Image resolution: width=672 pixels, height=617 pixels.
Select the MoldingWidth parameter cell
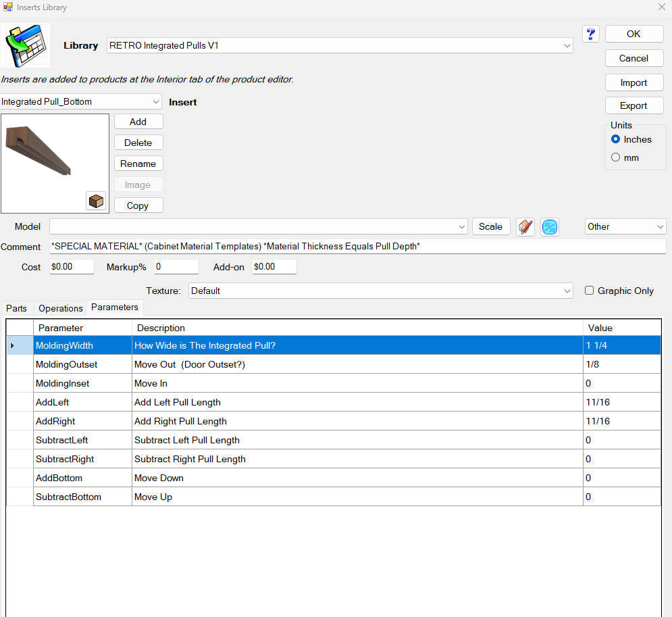82,345
